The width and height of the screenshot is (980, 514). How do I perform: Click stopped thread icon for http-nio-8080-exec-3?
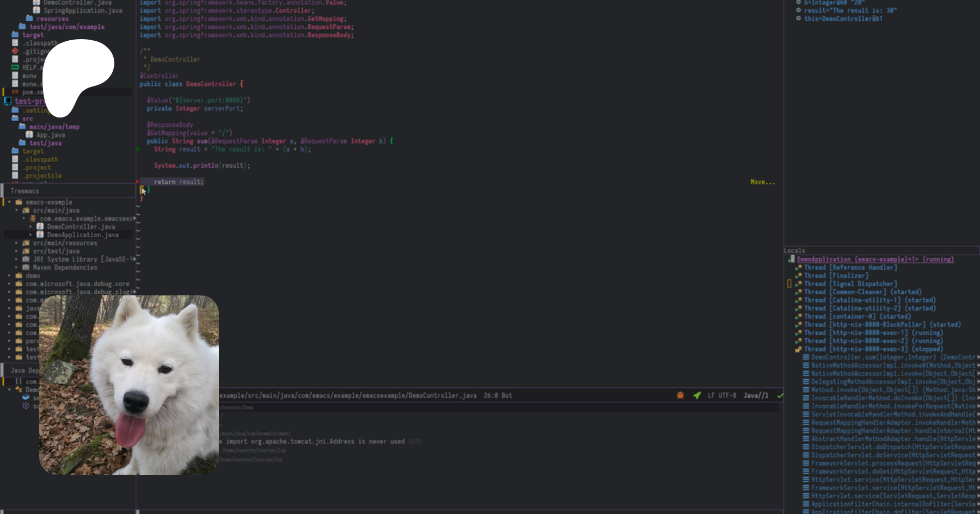tap(799, 349)
